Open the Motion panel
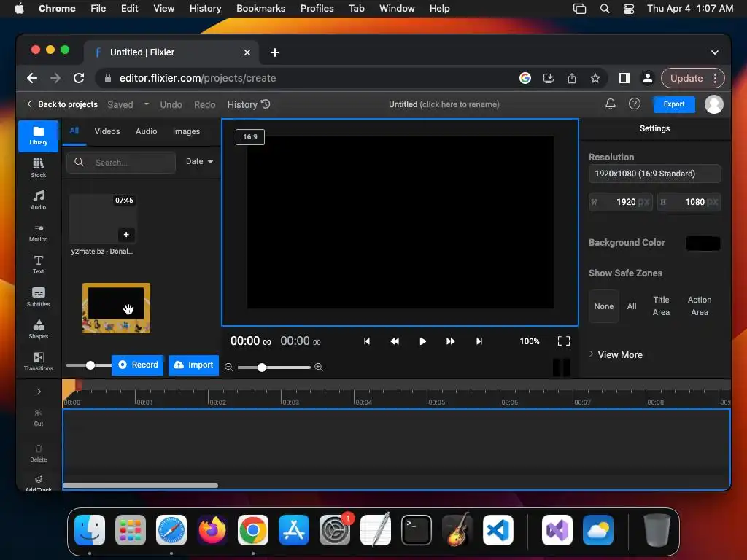747x560 pixels. click(38, 233)
